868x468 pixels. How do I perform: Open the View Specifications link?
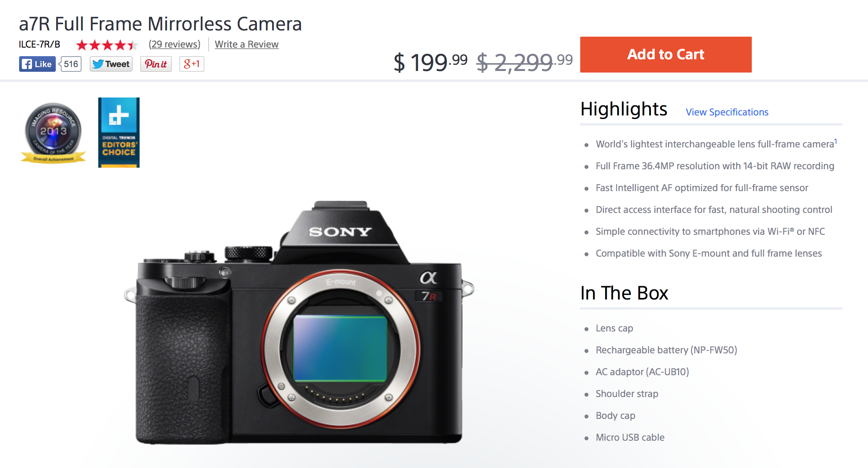tap(727, 112)
